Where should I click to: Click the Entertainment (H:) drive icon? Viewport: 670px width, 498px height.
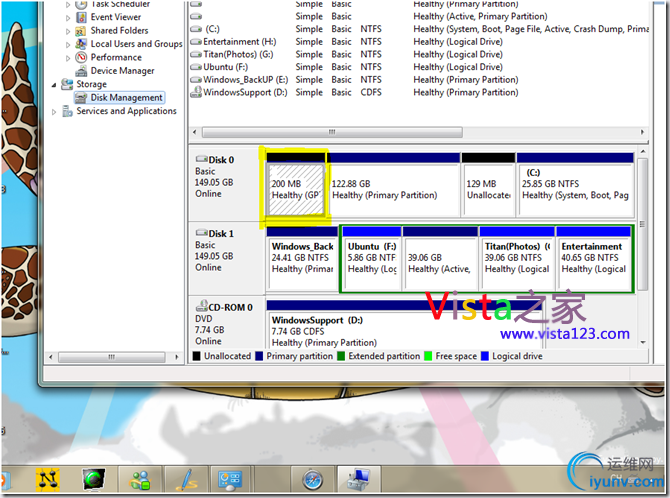196,42
